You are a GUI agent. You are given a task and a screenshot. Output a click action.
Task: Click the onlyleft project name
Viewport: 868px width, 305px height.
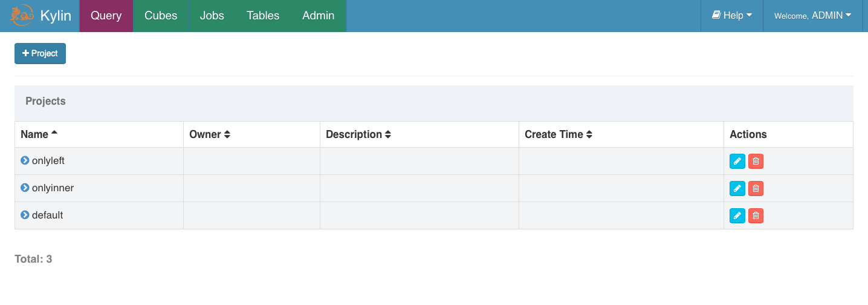point(48,161)
